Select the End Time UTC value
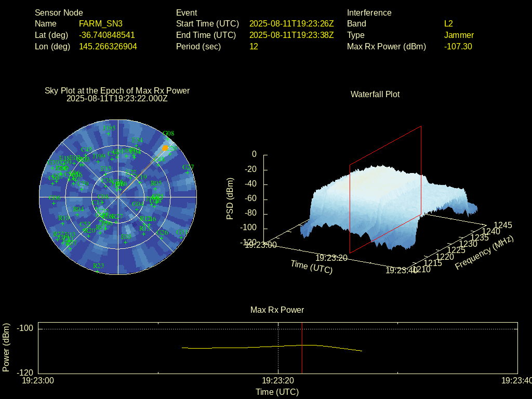This screenshot has width=532, height=399. tap(291, 35)
